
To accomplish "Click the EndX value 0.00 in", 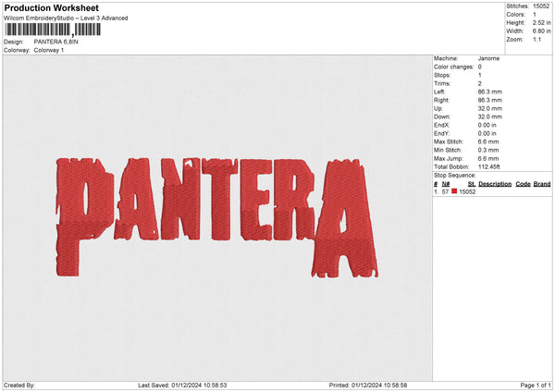I will [x=487, y=125].
